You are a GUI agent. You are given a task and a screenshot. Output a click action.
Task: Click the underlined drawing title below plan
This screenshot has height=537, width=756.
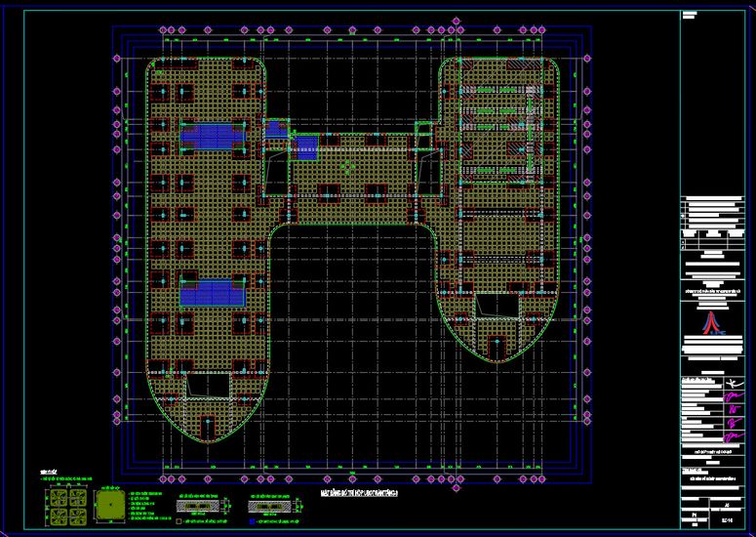(x=360, y=493)
